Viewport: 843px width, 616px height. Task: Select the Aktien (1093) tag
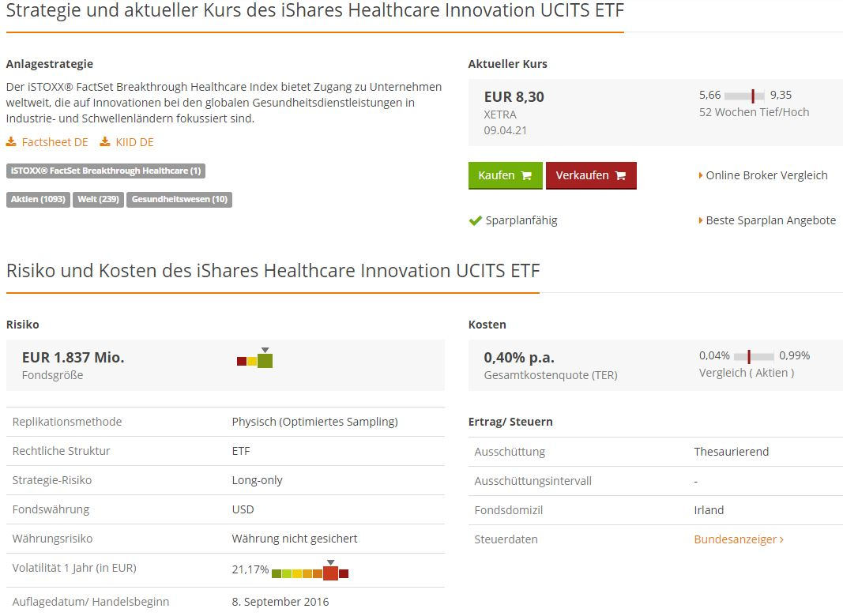click(38, 200)
